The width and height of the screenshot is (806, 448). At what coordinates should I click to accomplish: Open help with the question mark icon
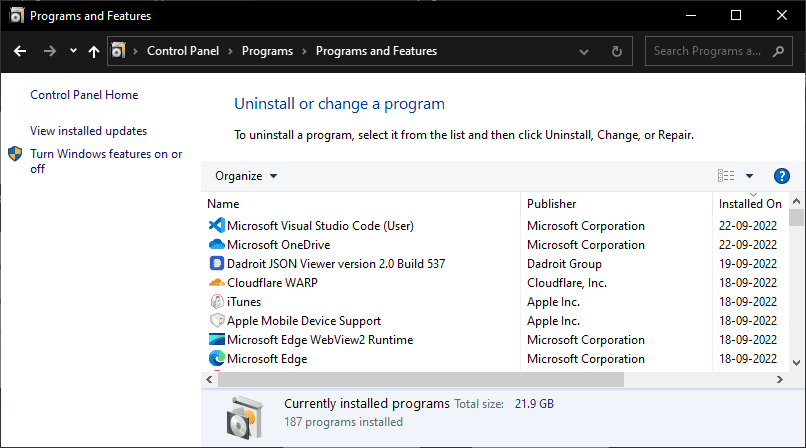[782, 176]
